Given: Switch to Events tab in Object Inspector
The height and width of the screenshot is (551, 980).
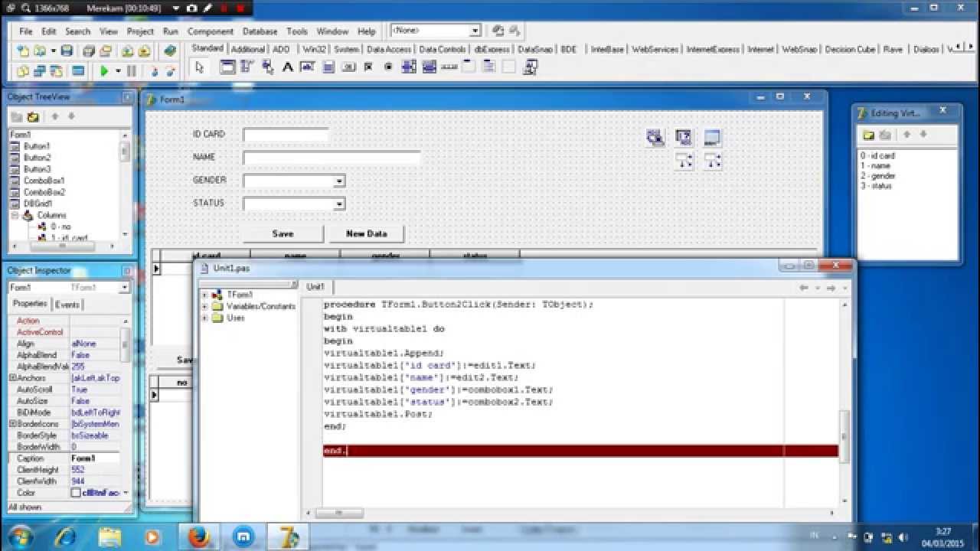Looking at the screenshot, I should (67, 305).
